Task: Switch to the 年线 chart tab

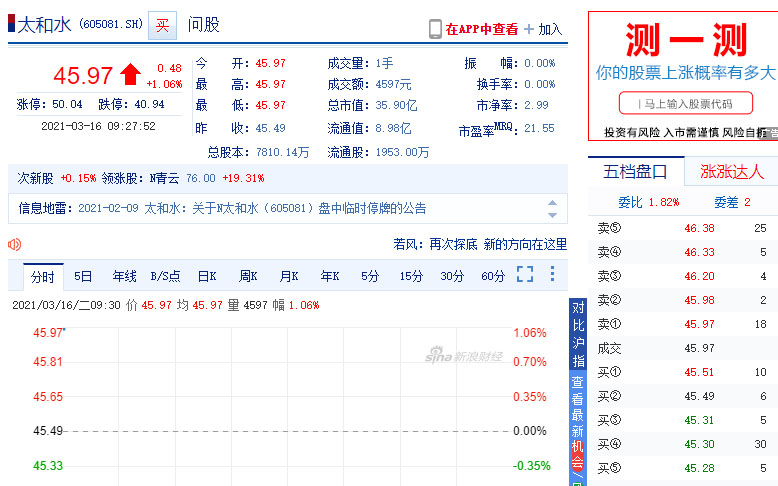Action: tap(124, 276)
